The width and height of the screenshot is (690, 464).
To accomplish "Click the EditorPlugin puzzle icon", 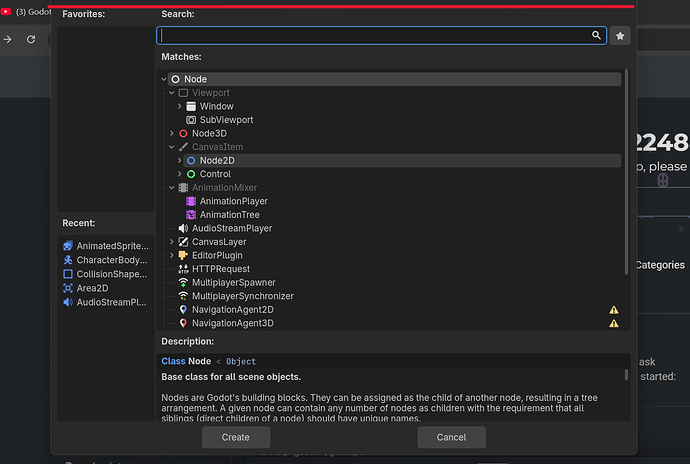I will [184, 255].
